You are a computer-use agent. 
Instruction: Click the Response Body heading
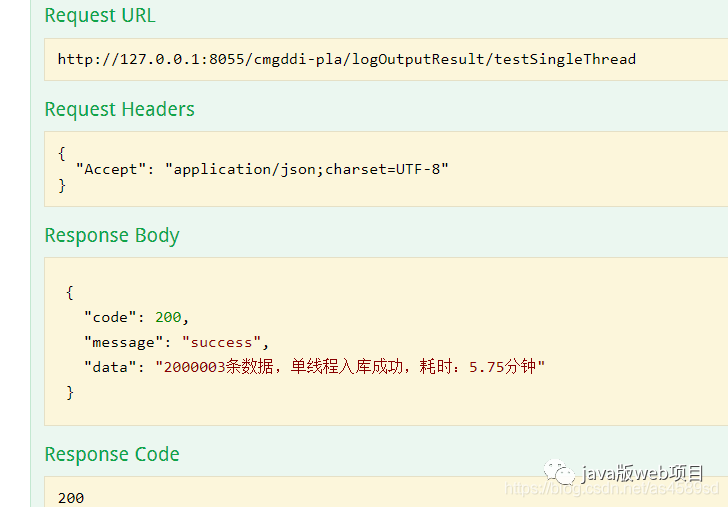(x=112, y=235)
